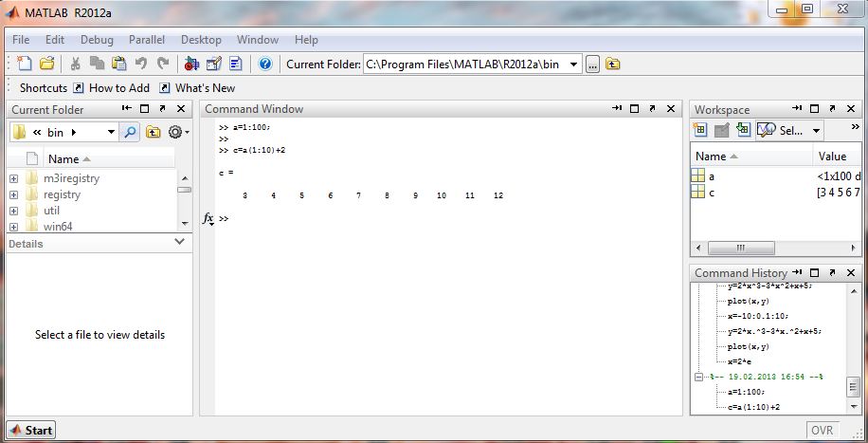Click the Command Window prompt input area
Screen dimensions: 868x443
[x=454, y=218]
